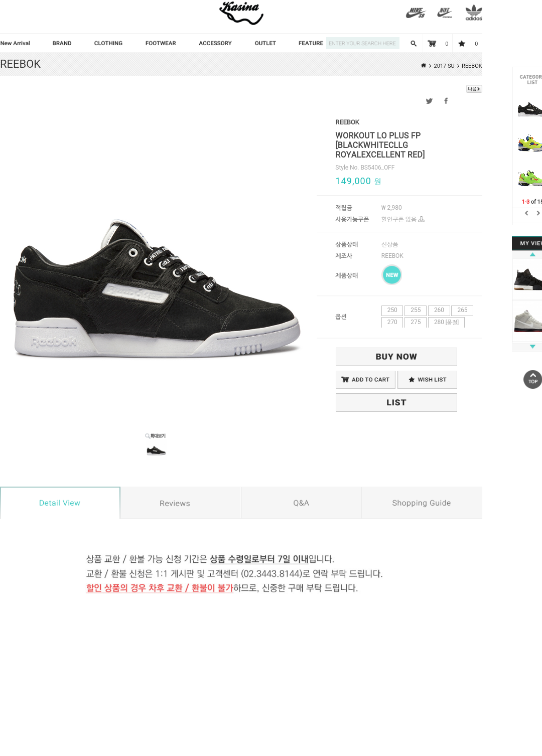The image size is (542, 756).
Task: Open the Nike SB brand logo
Action: [416, 13]
